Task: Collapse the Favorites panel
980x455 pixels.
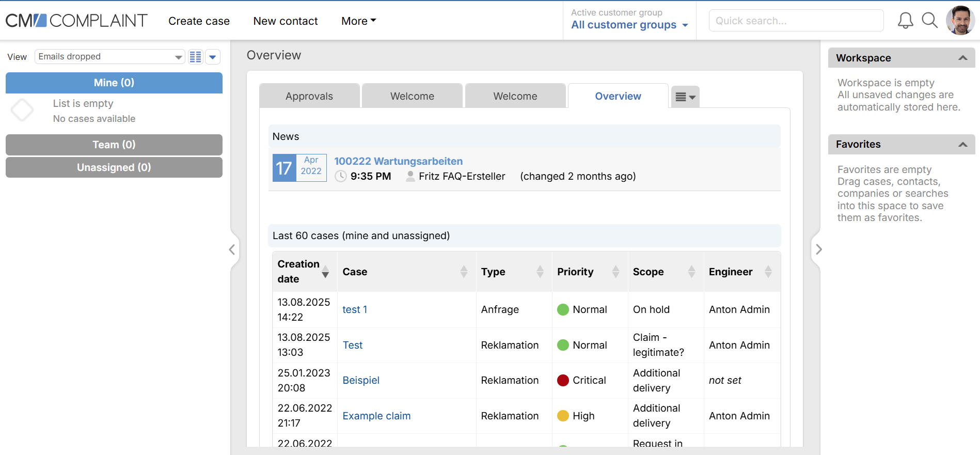Action: (963, 144)
